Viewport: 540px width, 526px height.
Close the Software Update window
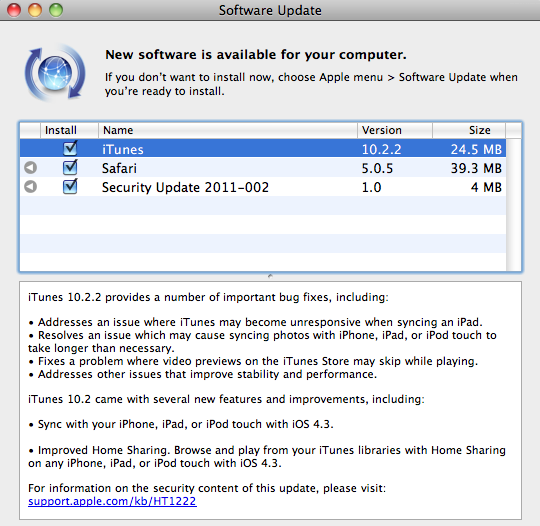click(x=14, y=10)
